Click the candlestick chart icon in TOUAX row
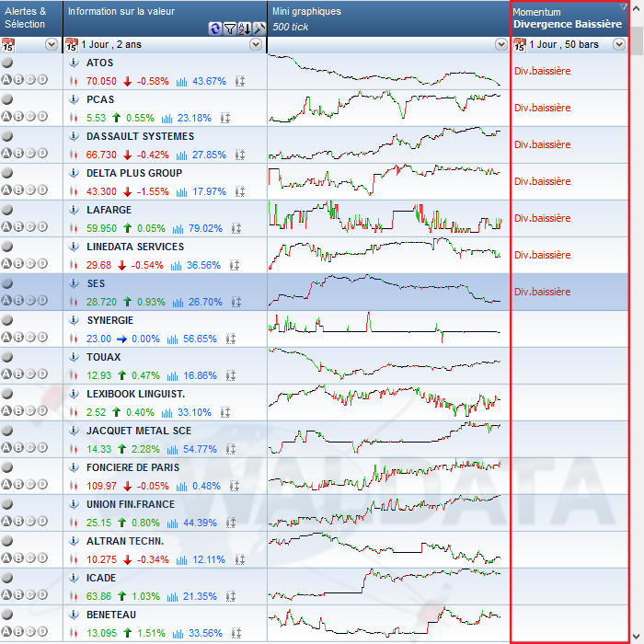The height and width of the screenshot is (644, 644). (74, 375)
